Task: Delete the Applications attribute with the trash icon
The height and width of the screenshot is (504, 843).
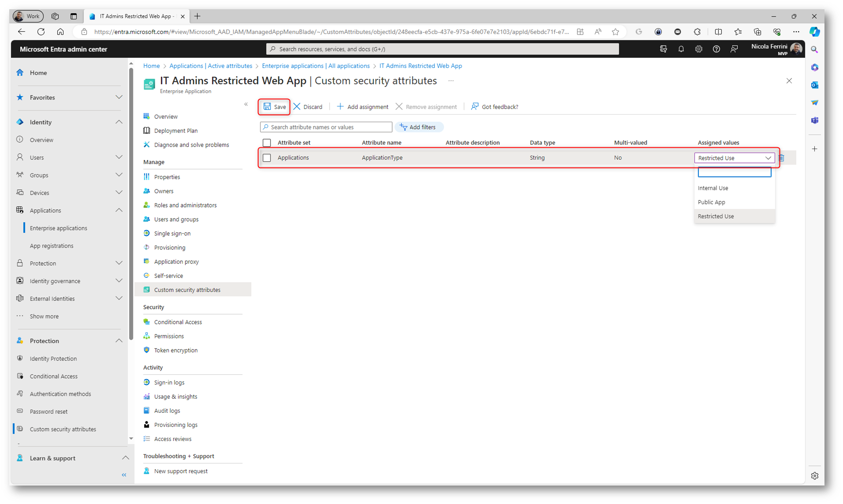Action: 781,158
